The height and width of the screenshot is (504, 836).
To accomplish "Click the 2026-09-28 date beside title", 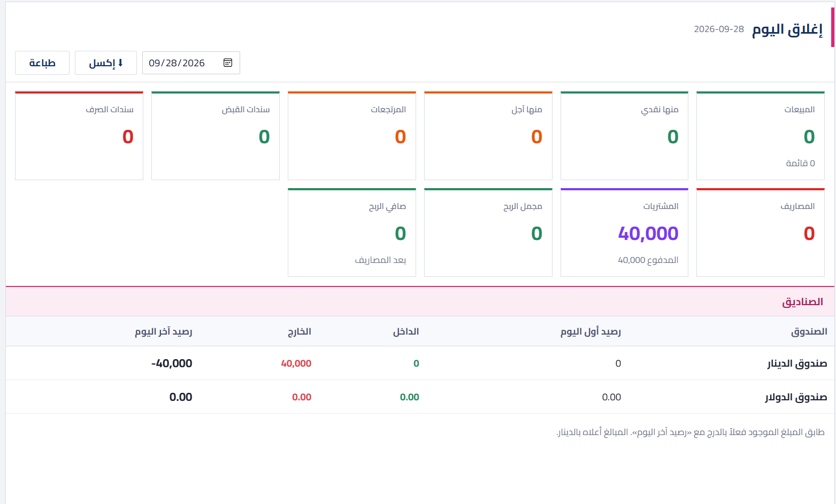I will [719, 29].
